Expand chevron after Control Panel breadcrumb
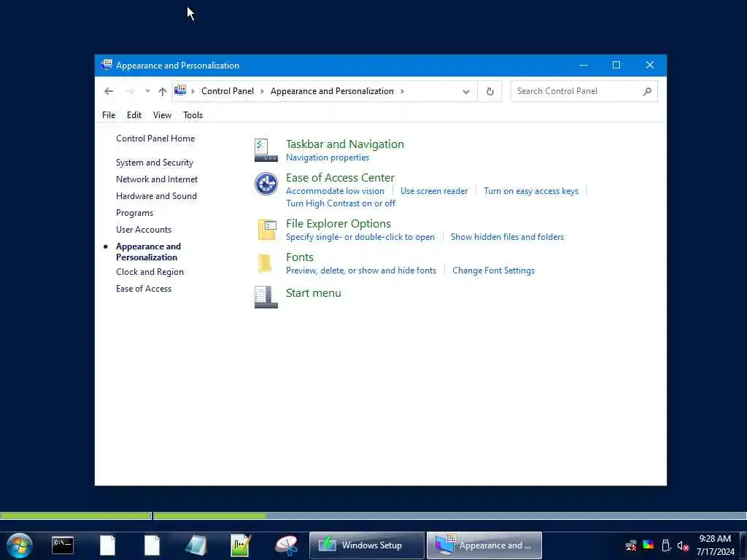The height and width of the screenshot is (560, 747). [x=262, y=91]
